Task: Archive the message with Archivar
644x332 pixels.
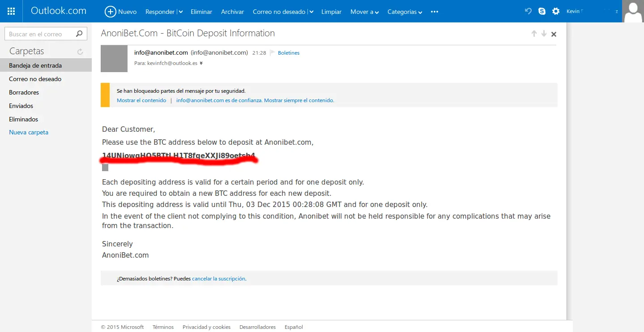Action: (x=232, y=12)
